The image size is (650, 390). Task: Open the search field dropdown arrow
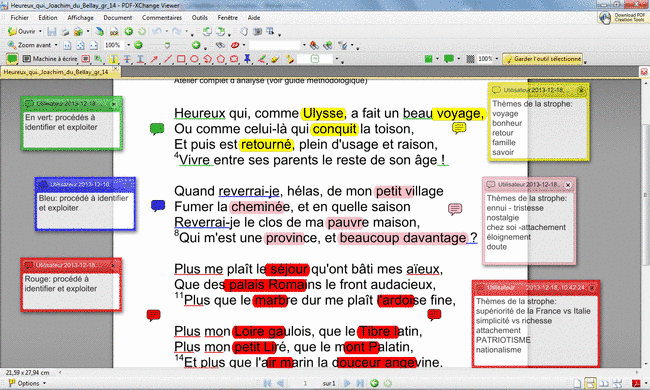(304, 45)
